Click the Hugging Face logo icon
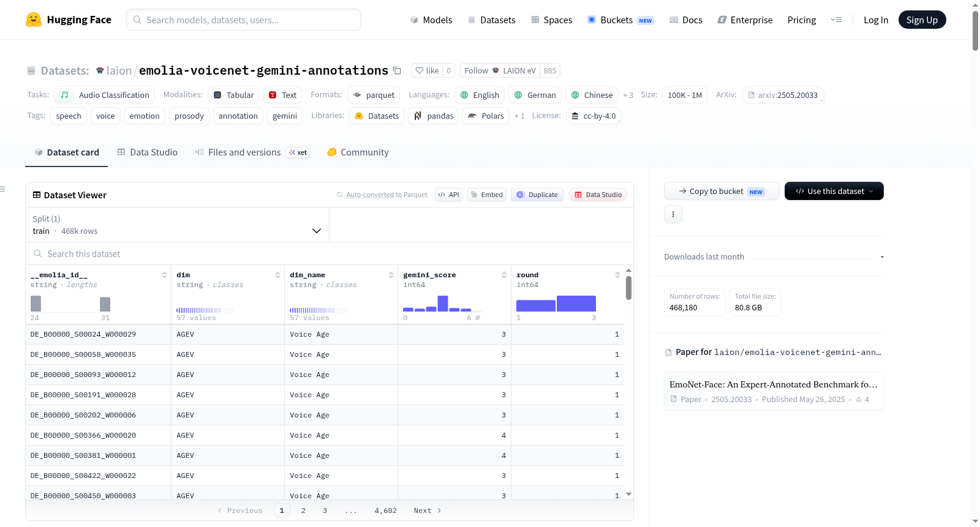Screen dimensions: 980x527 (x=34, y=20)
